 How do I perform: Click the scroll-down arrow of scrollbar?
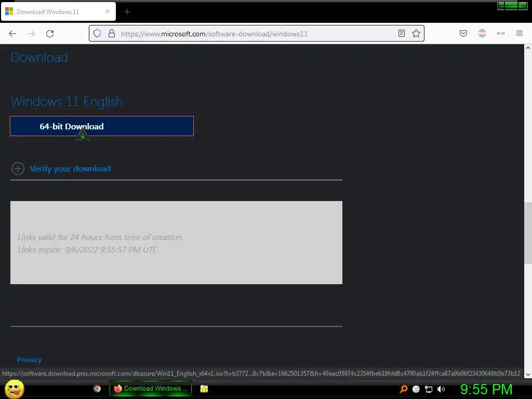click(x=528, y=375)
